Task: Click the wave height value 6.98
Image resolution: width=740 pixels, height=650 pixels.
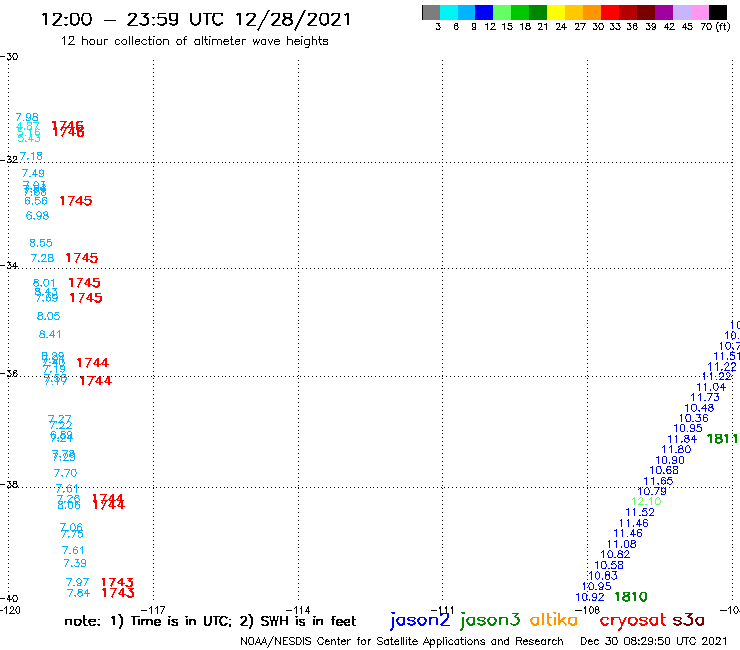Action: click(37, 216)
